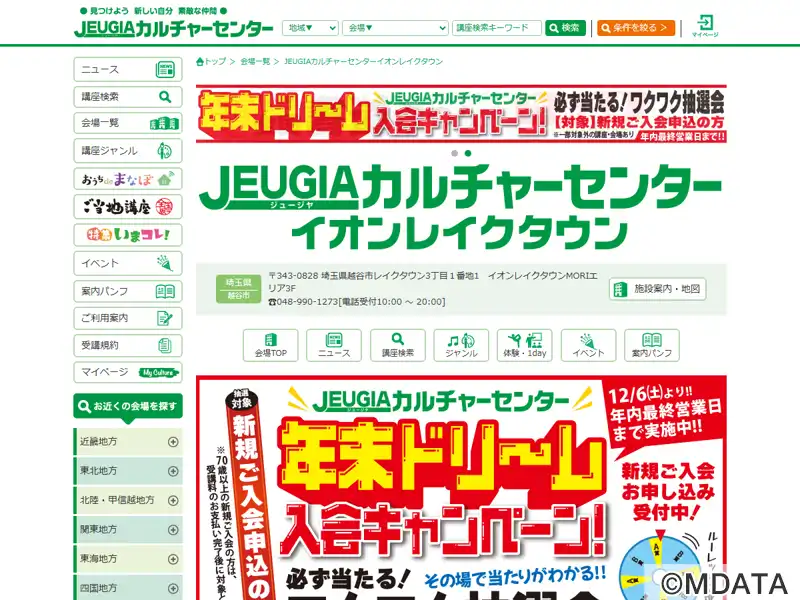The height and width of the screenshot is (600, 800).
Task: Open 講座ジャンル in the left sidebar
Action: (128, 151)
